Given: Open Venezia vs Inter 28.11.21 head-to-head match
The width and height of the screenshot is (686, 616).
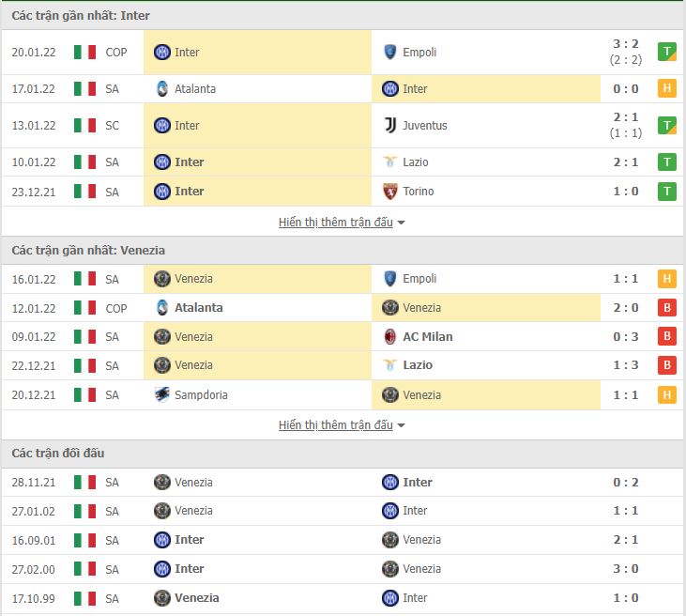Looking at the screenshot, I should (x=626, y=483).
